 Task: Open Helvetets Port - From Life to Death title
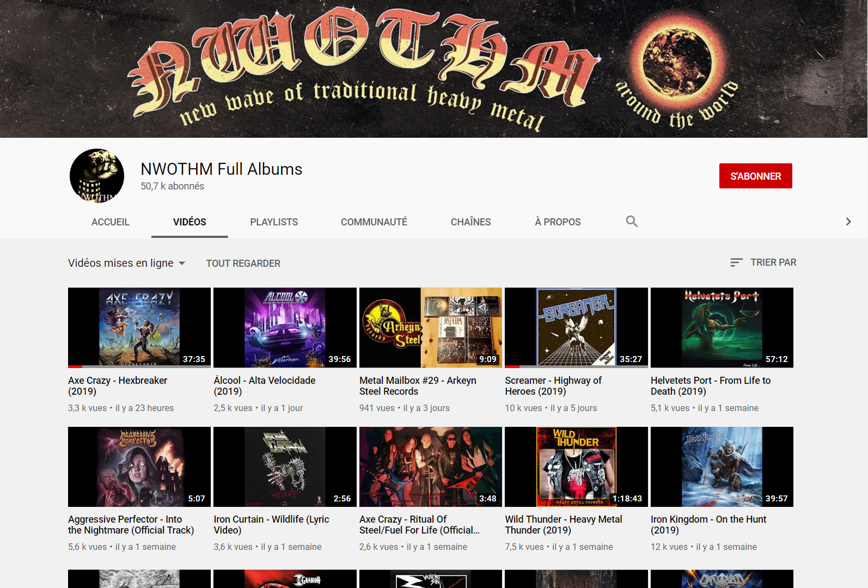pos(711,386)
